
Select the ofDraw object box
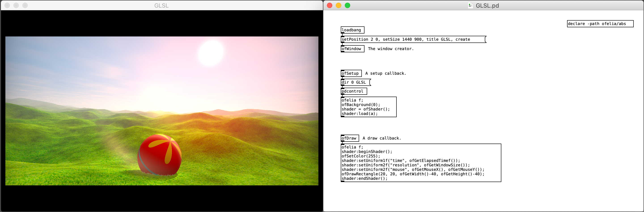point(350,138)
